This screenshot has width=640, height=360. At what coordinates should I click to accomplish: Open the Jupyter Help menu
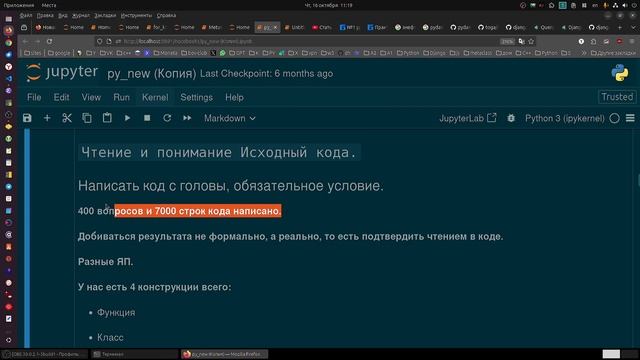(234, 98)
